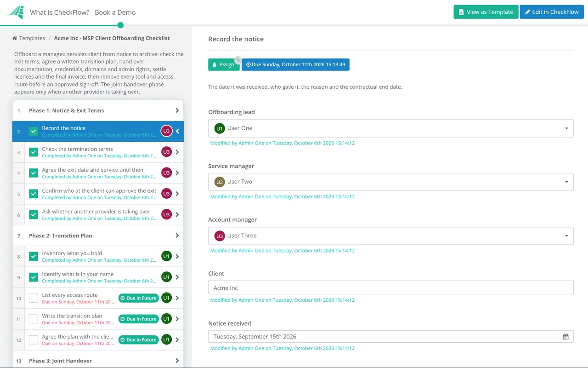Open the Service manager dropdown
The width and height of the screenshot is (588, 368).
pyautogui.click(x=391, y=182)
